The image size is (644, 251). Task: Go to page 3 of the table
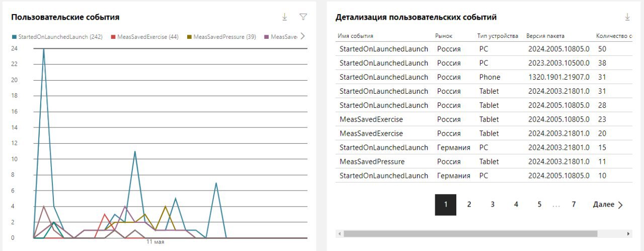point(493,205)
